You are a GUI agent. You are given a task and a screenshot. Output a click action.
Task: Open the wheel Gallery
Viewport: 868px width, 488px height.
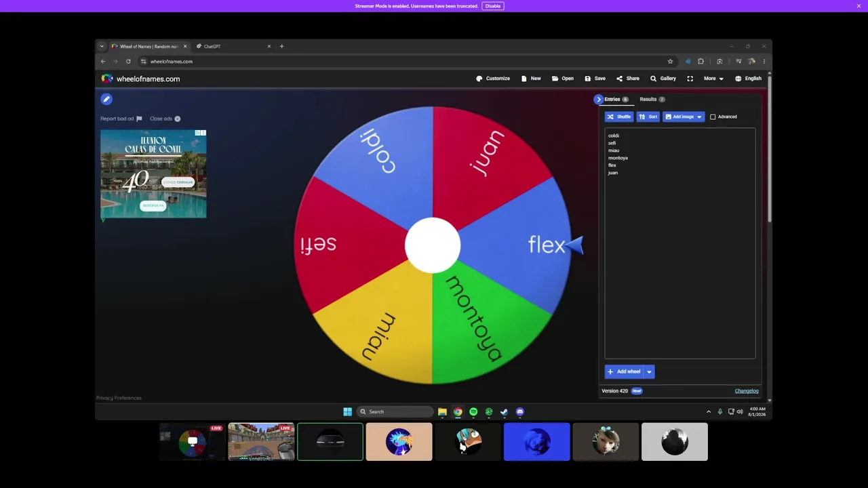click(x=663, y=79)
